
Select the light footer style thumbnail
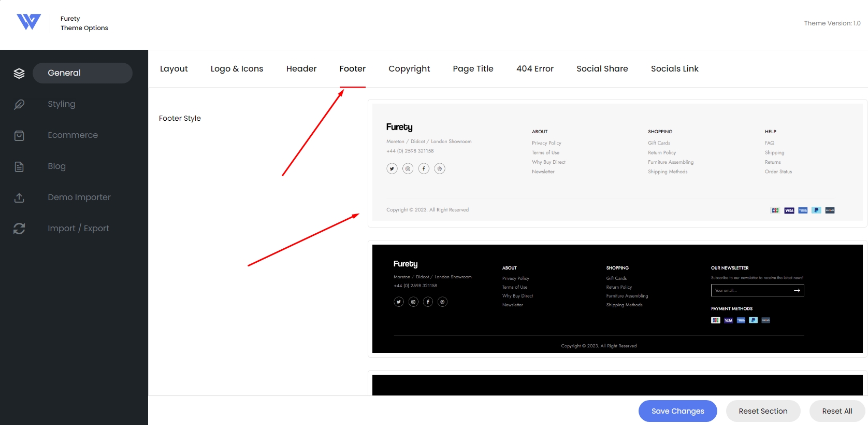click(x=617, y=163)
